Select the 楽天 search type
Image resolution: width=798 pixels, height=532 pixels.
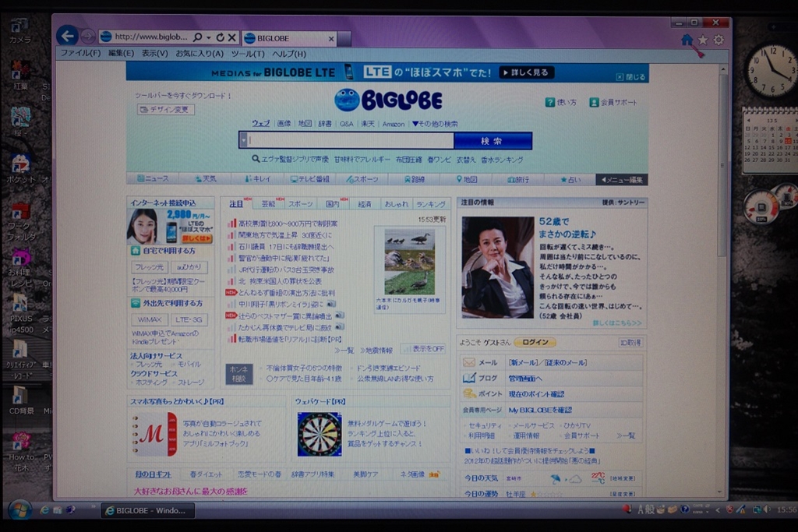[x=368, y=124]
